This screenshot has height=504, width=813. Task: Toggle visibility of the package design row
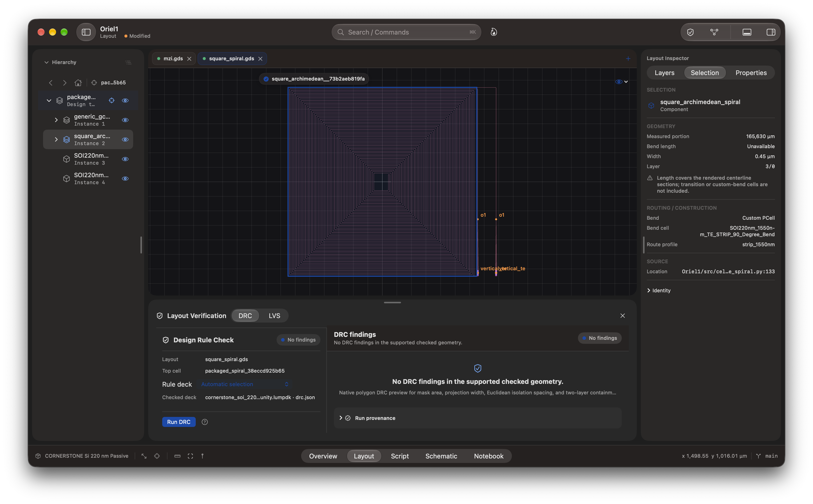pyautogui.click(x=125, y=100)
